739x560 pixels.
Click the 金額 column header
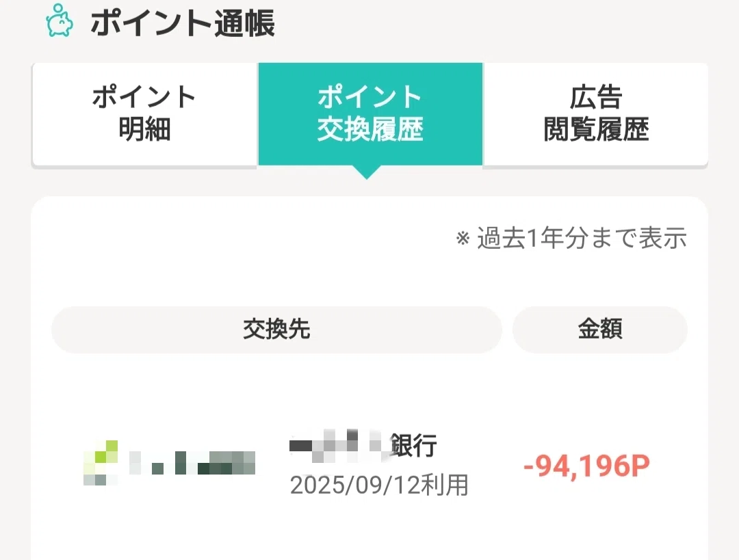[x=599, y=330]
